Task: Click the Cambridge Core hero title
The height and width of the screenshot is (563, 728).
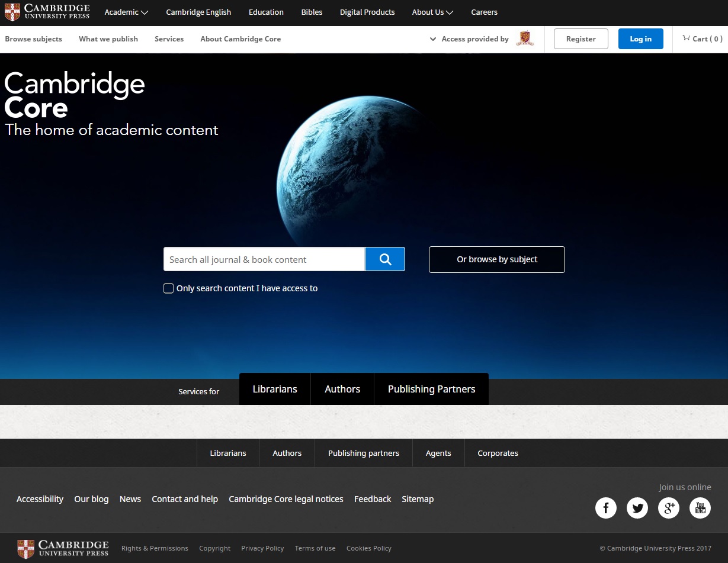Action: 75,95
